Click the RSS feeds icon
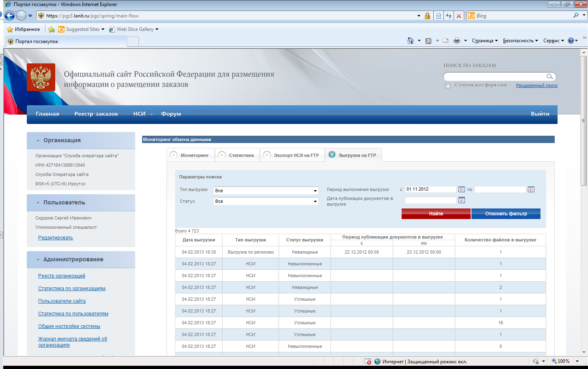 click(x=428, y=41)
